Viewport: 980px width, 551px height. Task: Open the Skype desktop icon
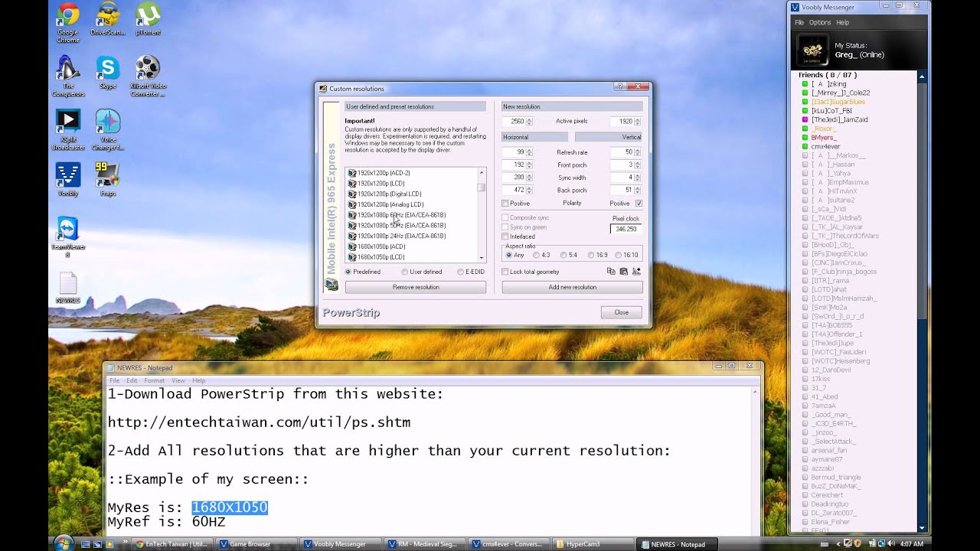coord(107,73)
